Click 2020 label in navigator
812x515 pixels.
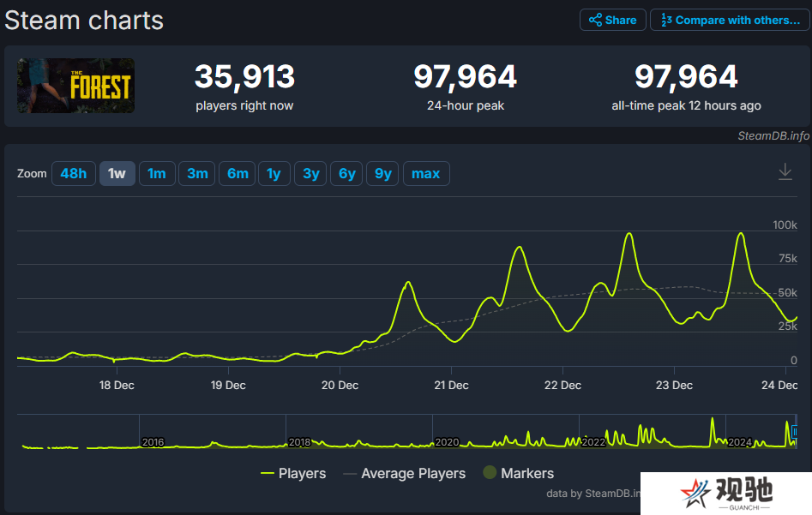click(x=447, y=442)
